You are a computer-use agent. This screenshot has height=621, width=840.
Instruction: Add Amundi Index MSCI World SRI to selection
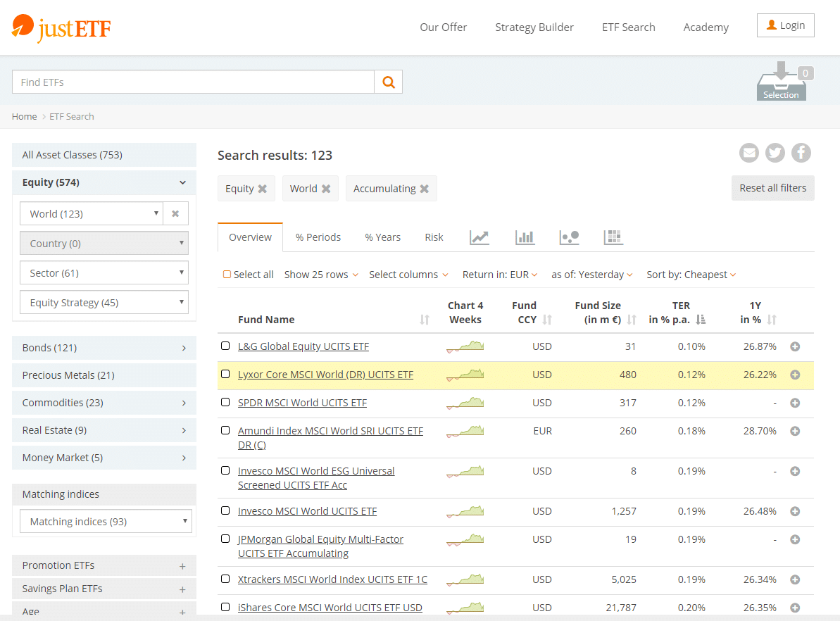point(795,431)
